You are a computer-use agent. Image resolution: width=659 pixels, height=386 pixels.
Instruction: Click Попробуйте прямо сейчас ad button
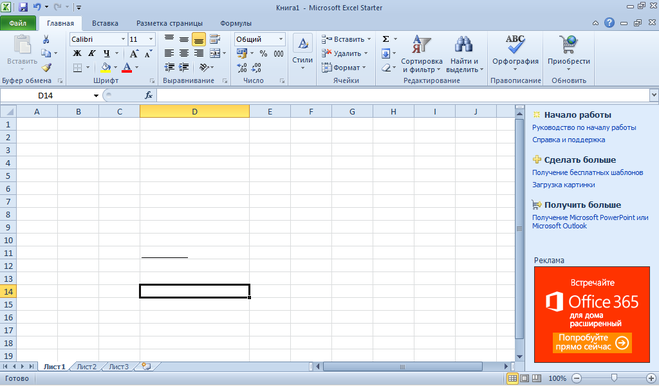[592, 343]
